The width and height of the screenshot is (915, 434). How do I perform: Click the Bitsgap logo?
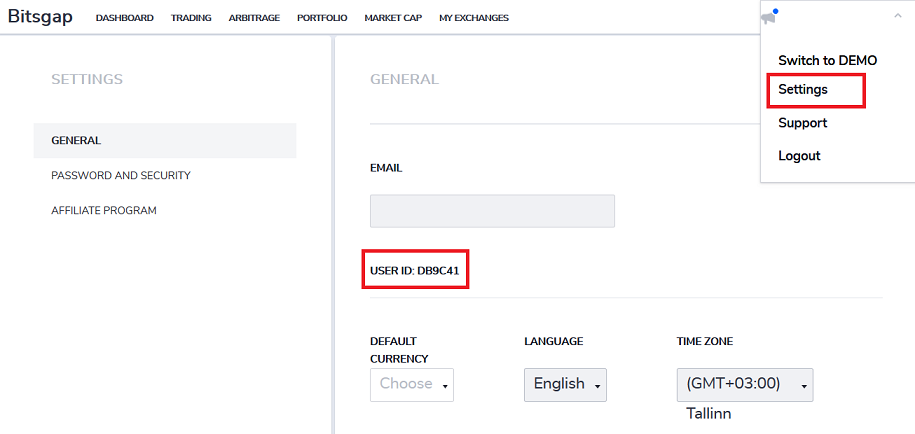click(40, 16)
